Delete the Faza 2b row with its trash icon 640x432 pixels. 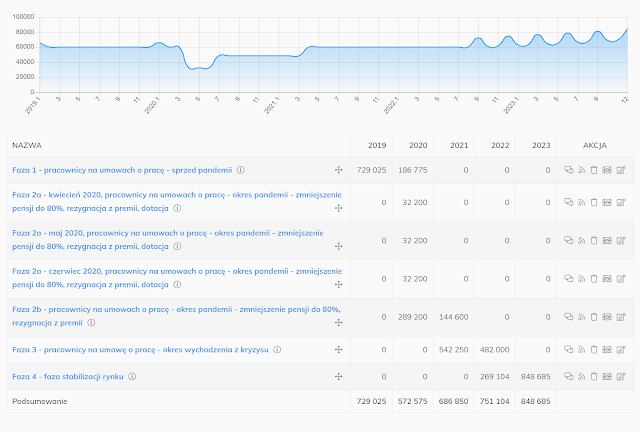594,316
